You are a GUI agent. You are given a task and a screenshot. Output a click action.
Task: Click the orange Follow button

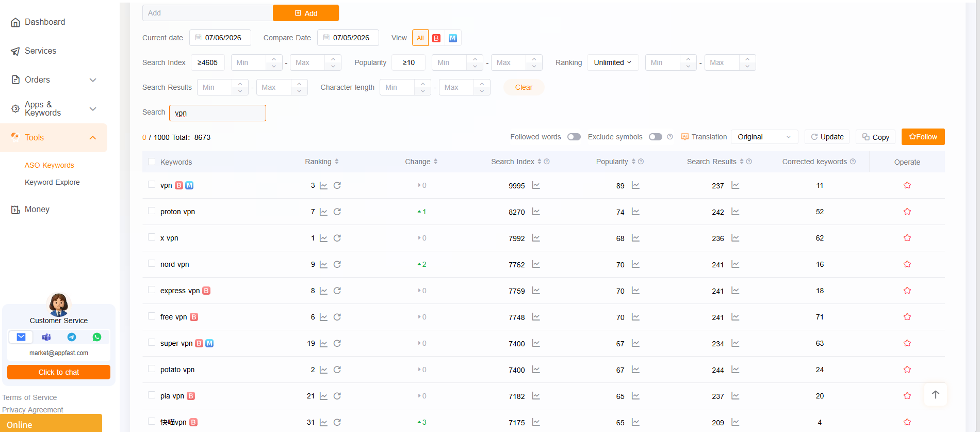[x=923, y=137]
